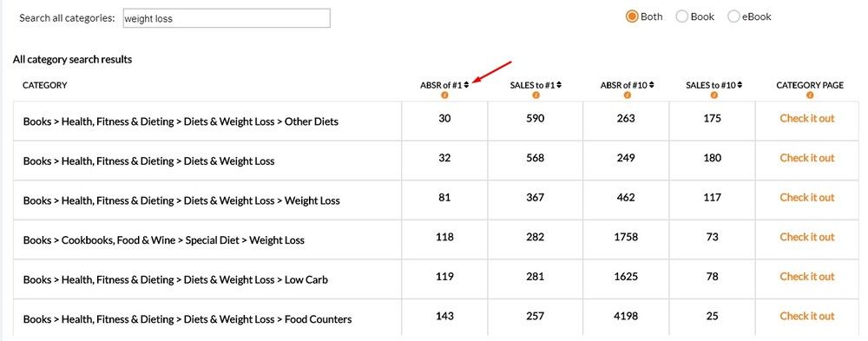Image resolution: width=868 pixels, height=341 pixels.
Task: Select the Diets & Weight Loss category row
Action: tap(207, 161)
